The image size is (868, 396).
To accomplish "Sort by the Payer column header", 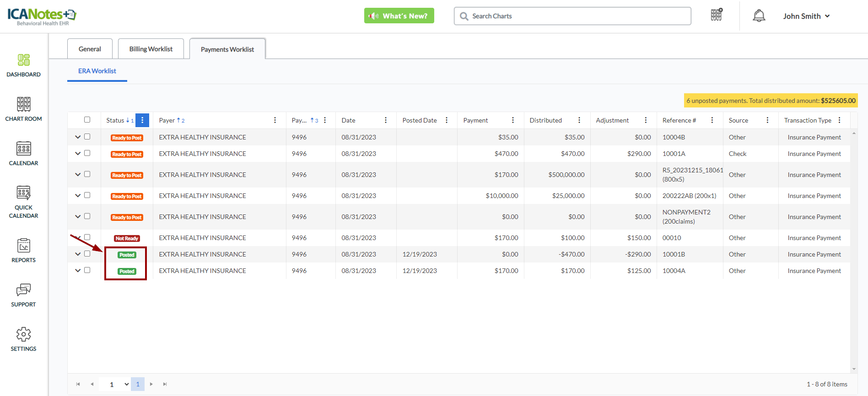I will coord(167,120).
